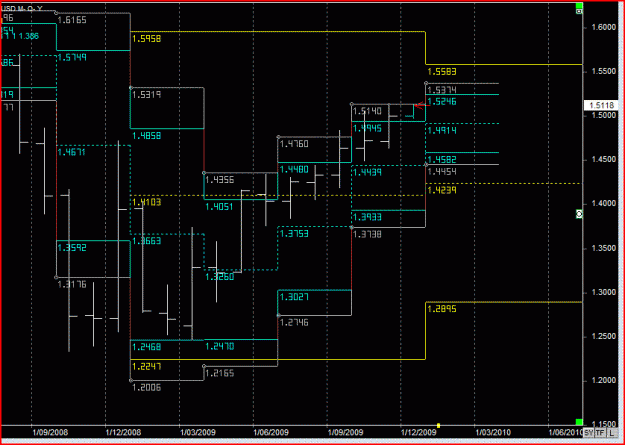Click the cyan 1.4439 label
The image size is (625, 445).
[x=368, y=173]
